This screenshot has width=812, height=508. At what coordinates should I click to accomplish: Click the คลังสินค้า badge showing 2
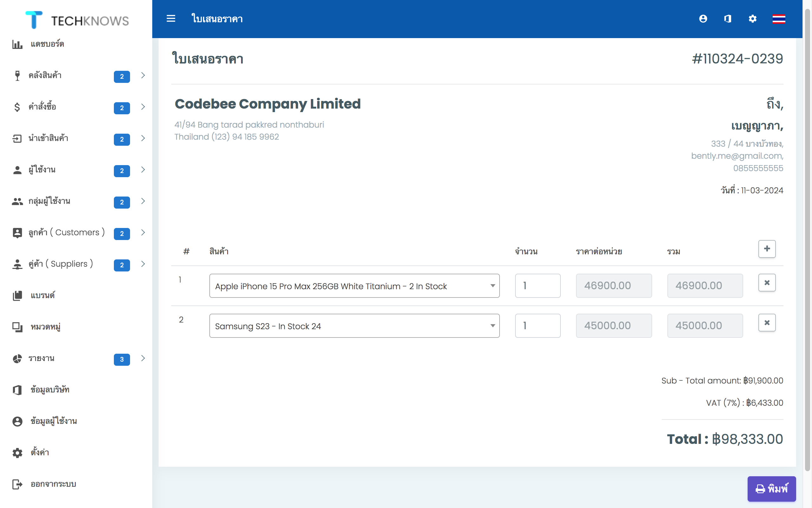[122, 77]
